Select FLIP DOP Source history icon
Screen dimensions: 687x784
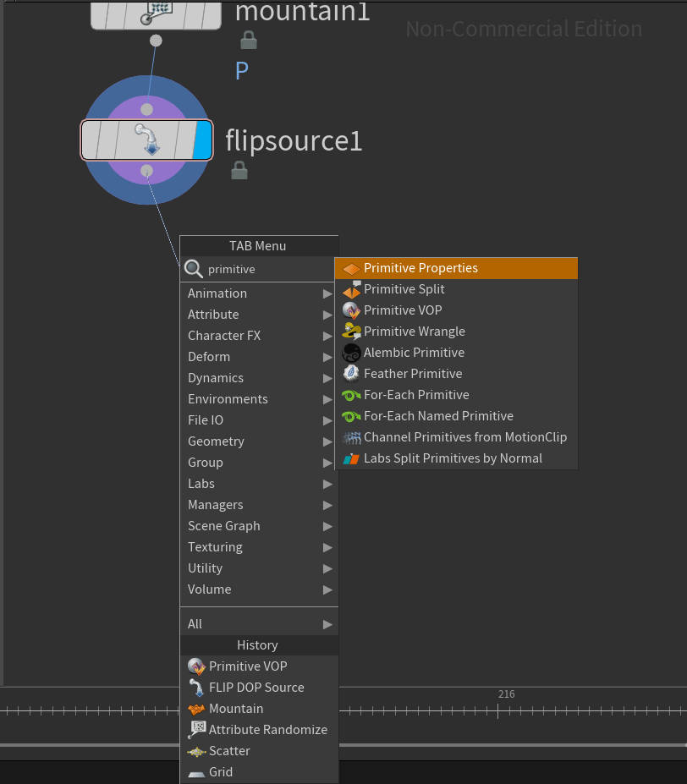point(196,688)
